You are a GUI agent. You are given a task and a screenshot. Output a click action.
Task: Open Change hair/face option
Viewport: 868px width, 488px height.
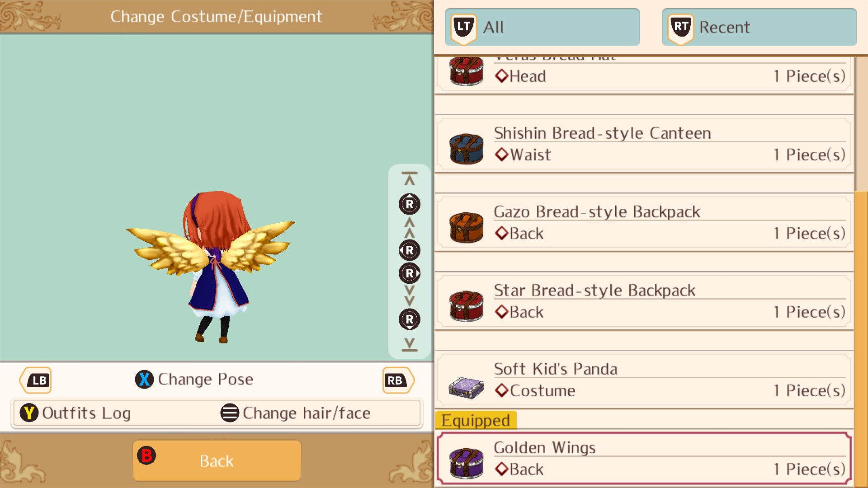coord(296,413)
